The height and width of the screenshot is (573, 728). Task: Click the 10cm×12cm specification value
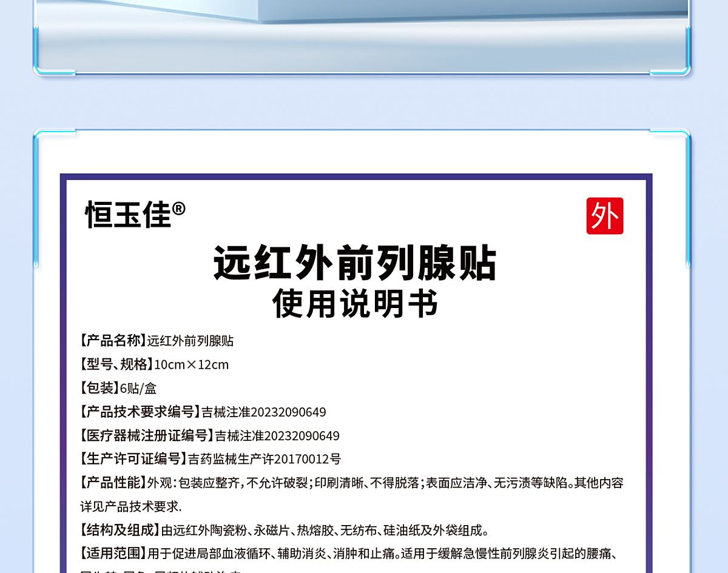click(x=192, y=364)
